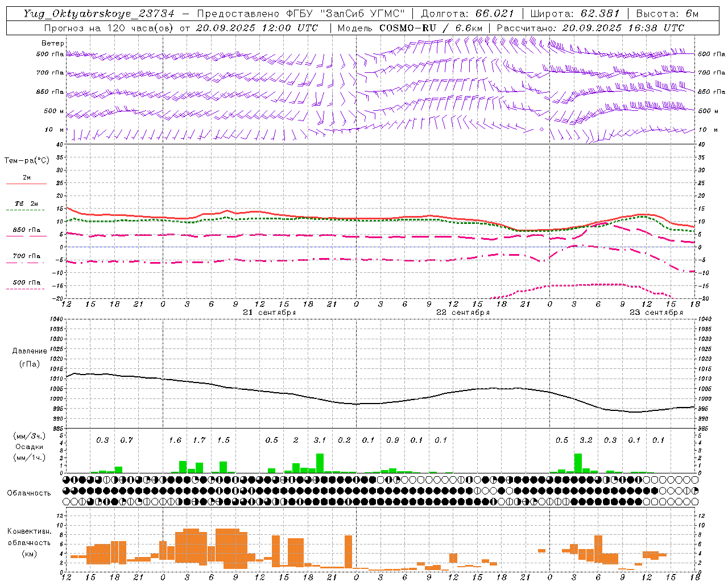Select the Td 2м legend entry
The width and height of the screenshot is (728, 582).
[26, 203]
